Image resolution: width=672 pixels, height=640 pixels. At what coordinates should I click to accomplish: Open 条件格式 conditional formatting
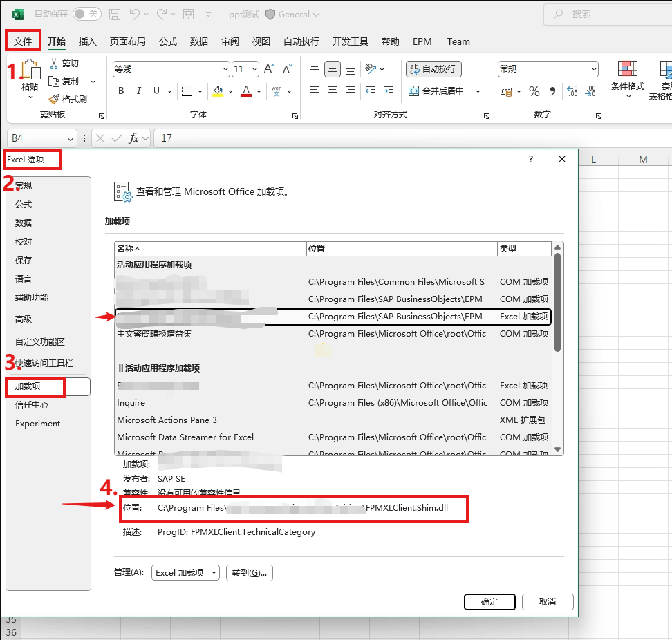[628, 79]
